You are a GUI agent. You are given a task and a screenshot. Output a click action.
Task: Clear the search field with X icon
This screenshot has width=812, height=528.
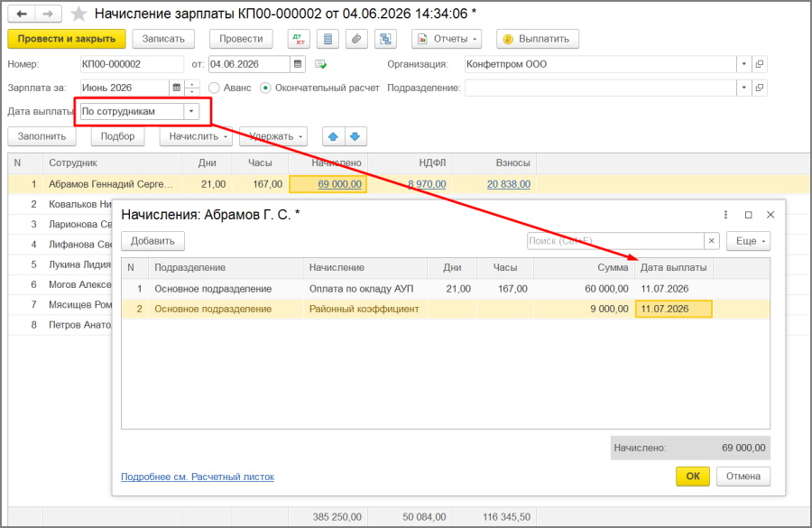coord(712,241)
